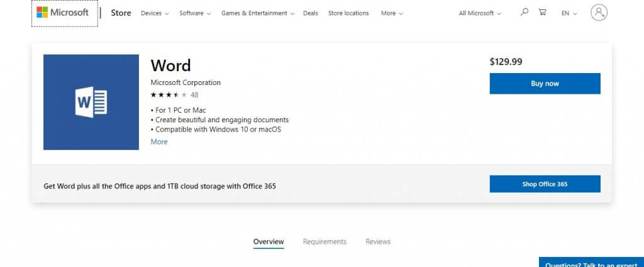
Task: Click the Word product title
Action: pos(170,65)
